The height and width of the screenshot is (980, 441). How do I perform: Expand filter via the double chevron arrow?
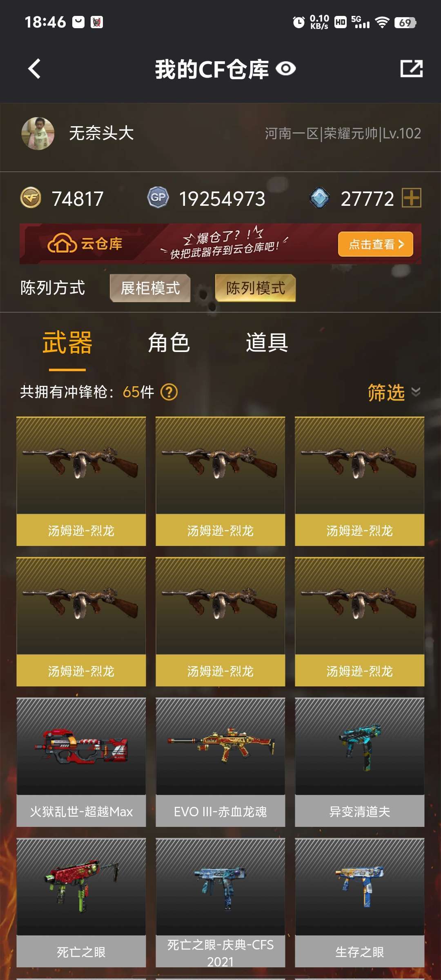click(x=416, y=392)
